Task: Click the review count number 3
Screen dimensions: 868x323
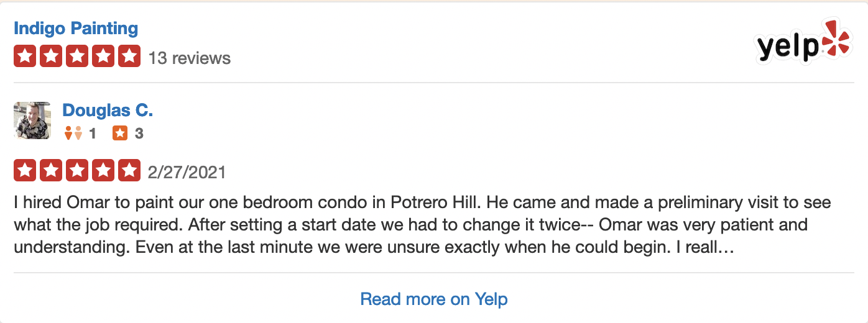Action: [139, 134]
